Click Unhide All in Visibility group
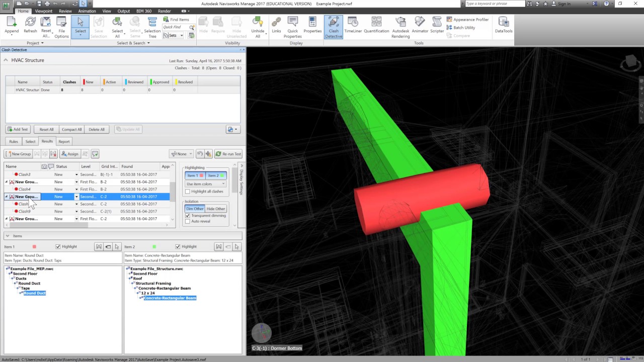Viewport: 644px width, 362px height. point(258,27)
